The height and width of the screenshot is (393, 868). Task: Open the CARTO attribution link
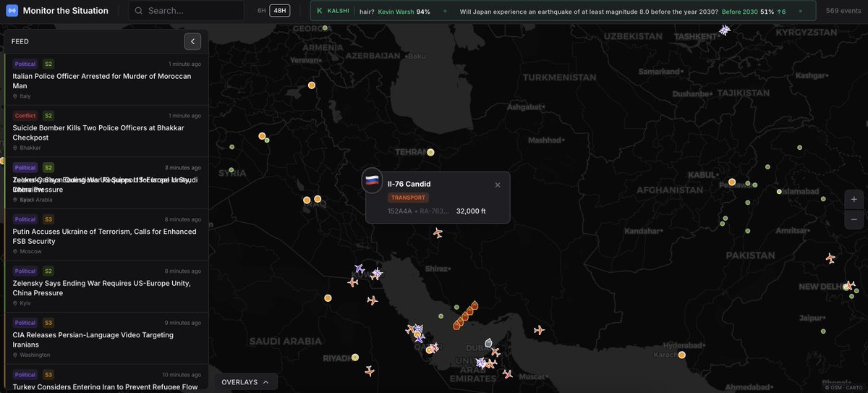pyautogui.click(x=854, y=386)
